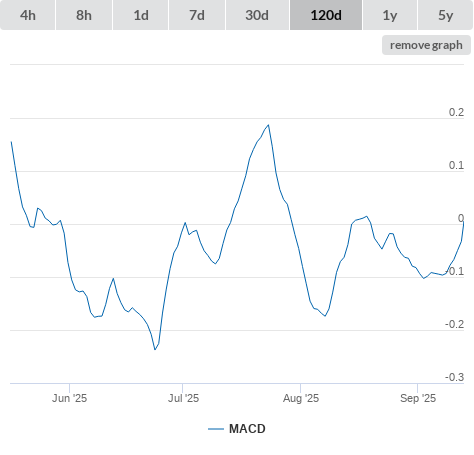Click the MACD peak before August

[268, 125]
